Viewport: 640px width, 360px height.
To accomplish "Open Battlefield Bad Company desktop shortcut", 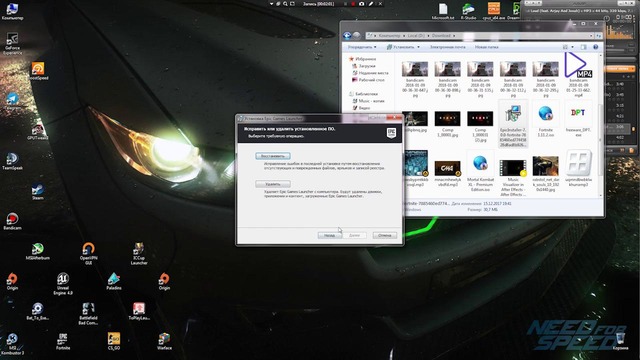I will 88,313.
